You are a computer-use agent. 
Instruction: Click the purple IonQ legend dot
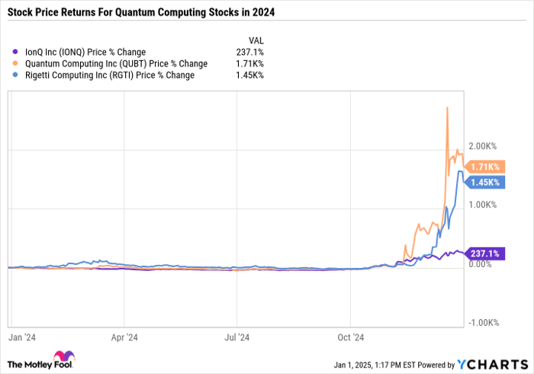point(15,52)
